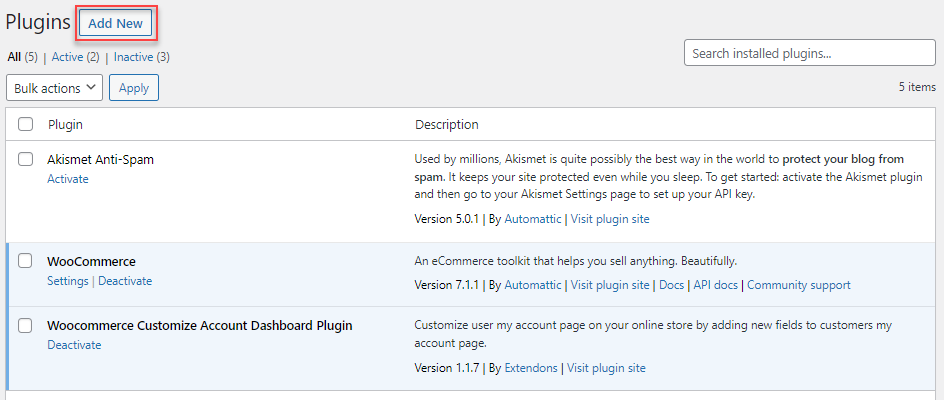This screenshot has width=944, height=400.
Task: Click the Description column header
Action: click(x=447, y=125)
